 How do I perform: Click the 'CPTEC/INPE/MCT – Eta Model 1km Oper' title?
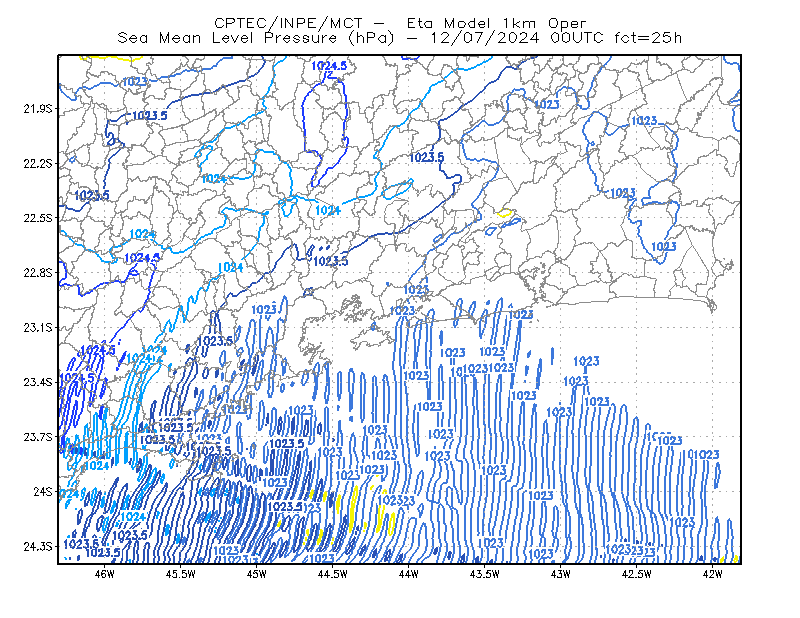tap(400, 23)
